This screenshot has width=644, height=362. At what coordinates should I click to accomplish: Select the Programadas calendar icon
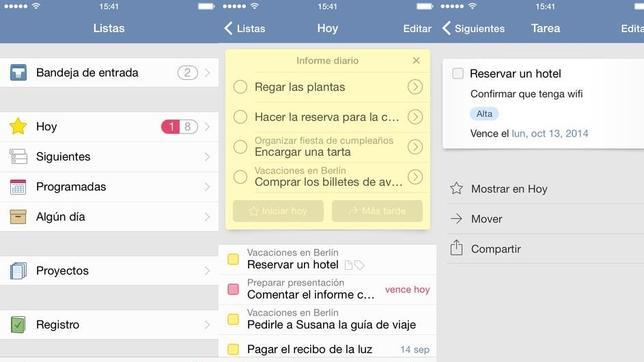[x=18, y=187]
